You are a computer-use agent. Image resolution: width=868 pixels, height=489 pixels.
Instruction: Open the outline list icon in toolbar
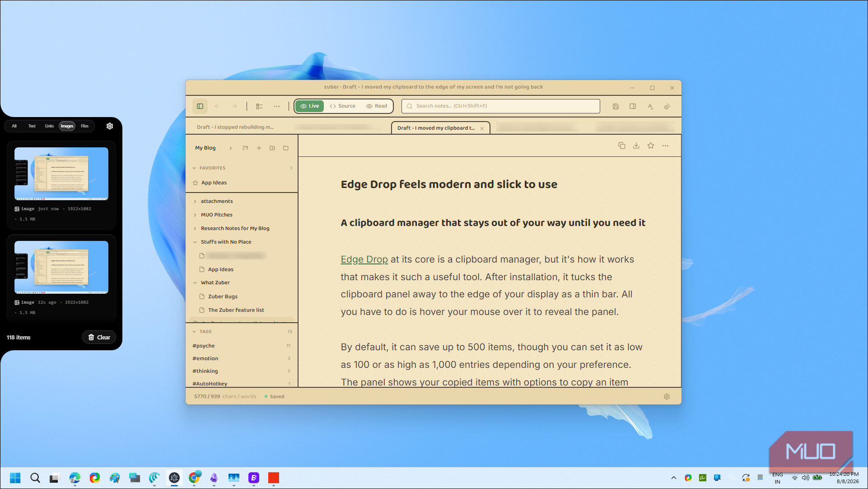point(259,106)
